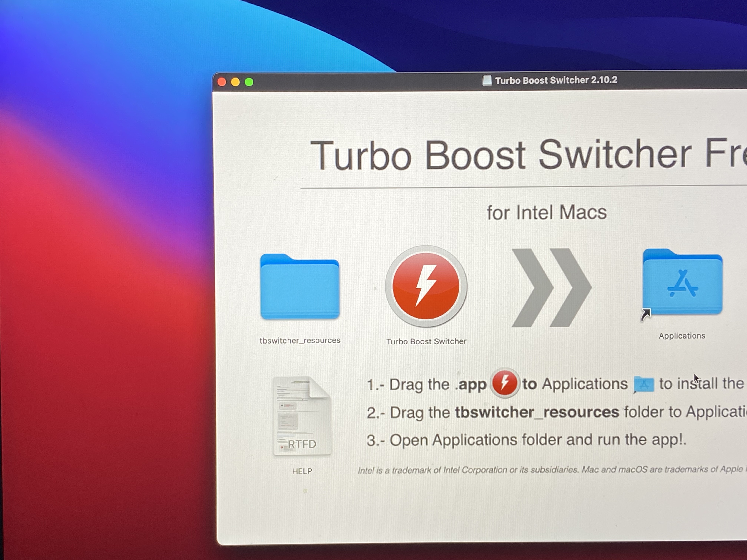The height and width of the screenshot is (560, 747).
Task: Select the tbswitcher_resources folder icon
Action: pyautogui.click(x=300, y=288)
